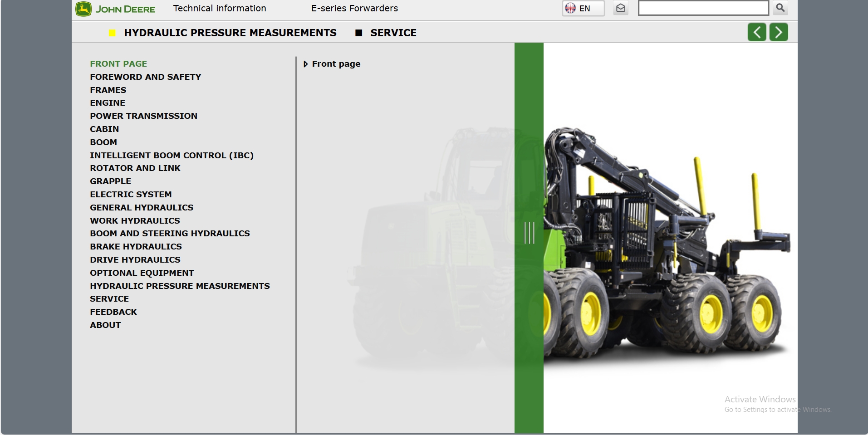This screenshot has height=435, width=868.
Task: Open BRAKE HYDRAULICS section
Action: [x=136, y=247]
